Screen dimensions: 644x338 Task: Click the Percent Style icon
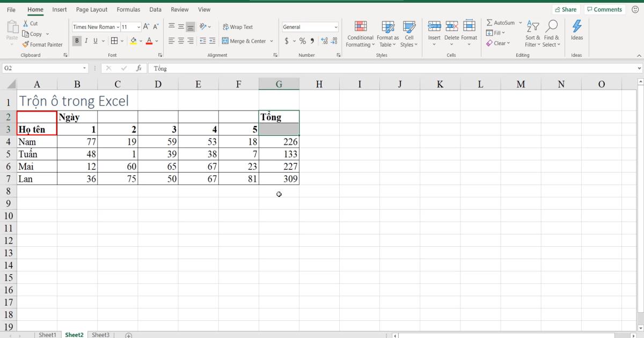[x=302, y=40]
